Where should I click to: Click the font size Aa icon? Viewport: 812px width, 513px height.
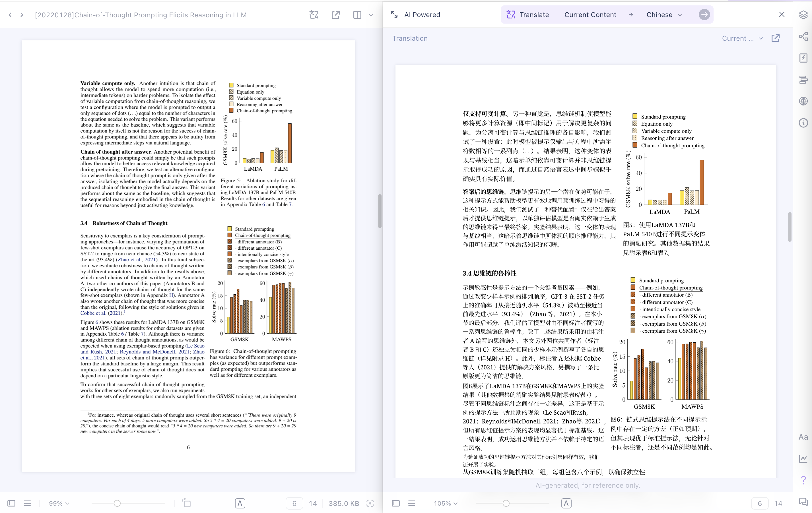click(x=803, y=437)
